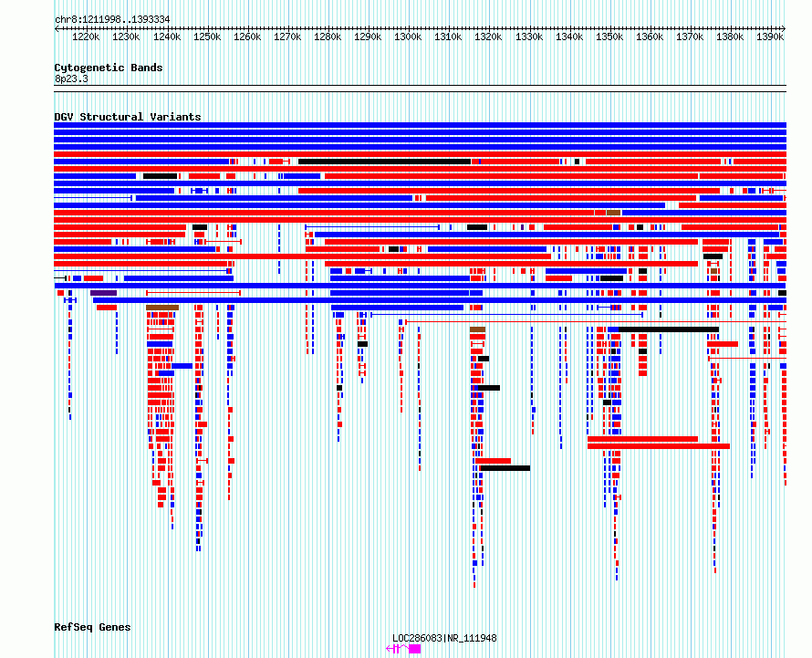Select the 1320k ruler tick label

pyautogui.click(x=488, y=37)
